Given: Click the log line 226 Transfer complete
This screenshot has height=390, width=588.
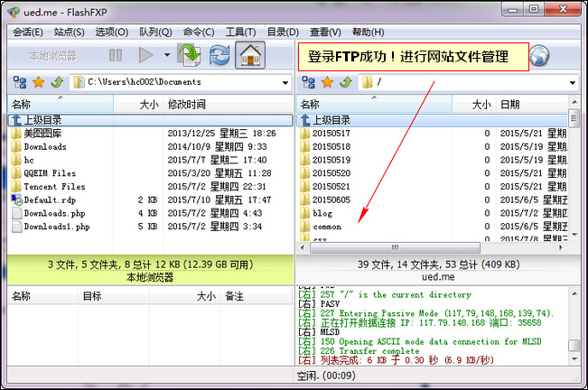Looking at the screenshot, I should point(359,351).
